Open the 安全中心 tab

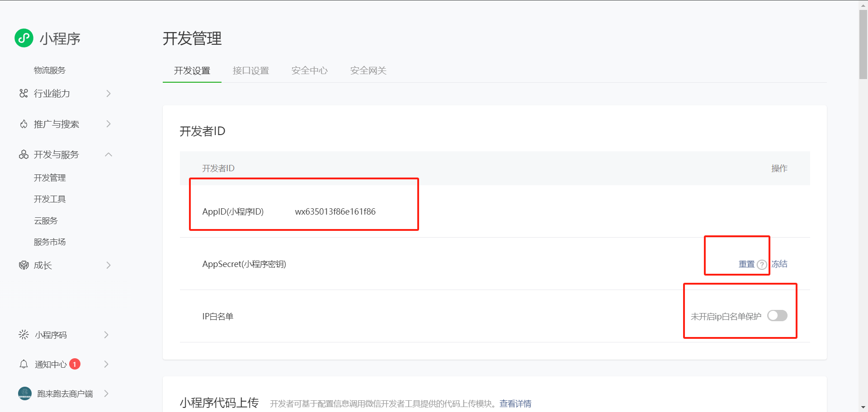tap(309, 70)
